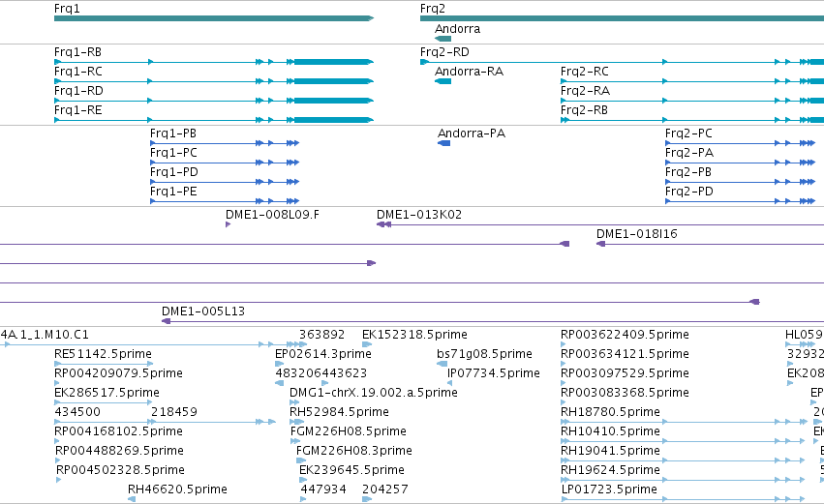Image resolution: width=824 pixels, height=504 pixels.
Task: Click the Frq2-RC transcript label
Action: [585, 72]
